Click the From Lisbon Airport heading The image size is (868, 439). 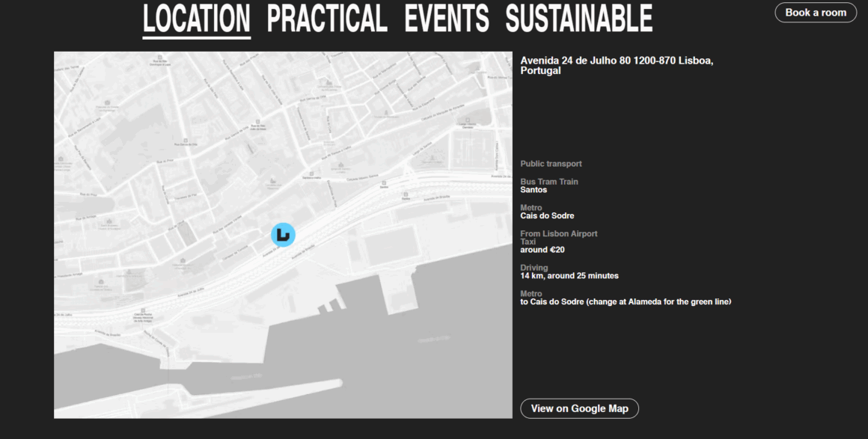tap(559, 234)
